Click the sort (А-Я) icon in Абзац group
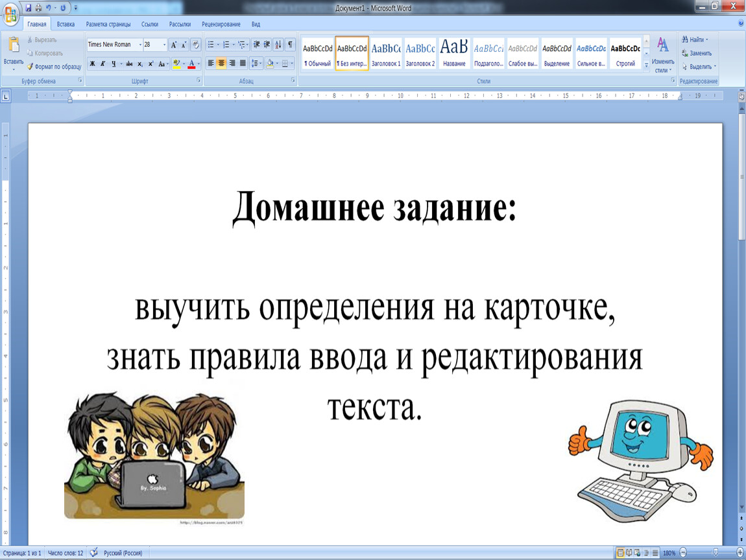This screenshot has width=746, height=560. [x=278, y=45]
